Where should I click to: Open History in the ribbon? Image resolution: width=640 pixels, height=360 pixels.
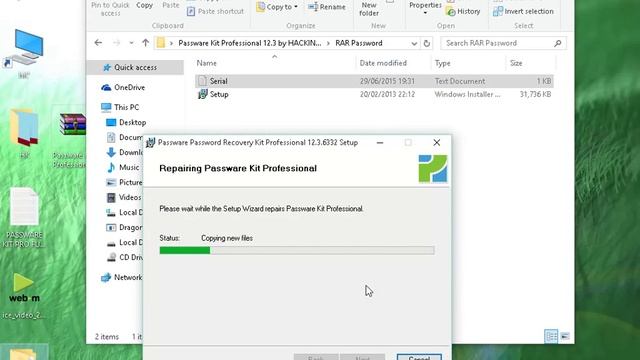[463, 11]
